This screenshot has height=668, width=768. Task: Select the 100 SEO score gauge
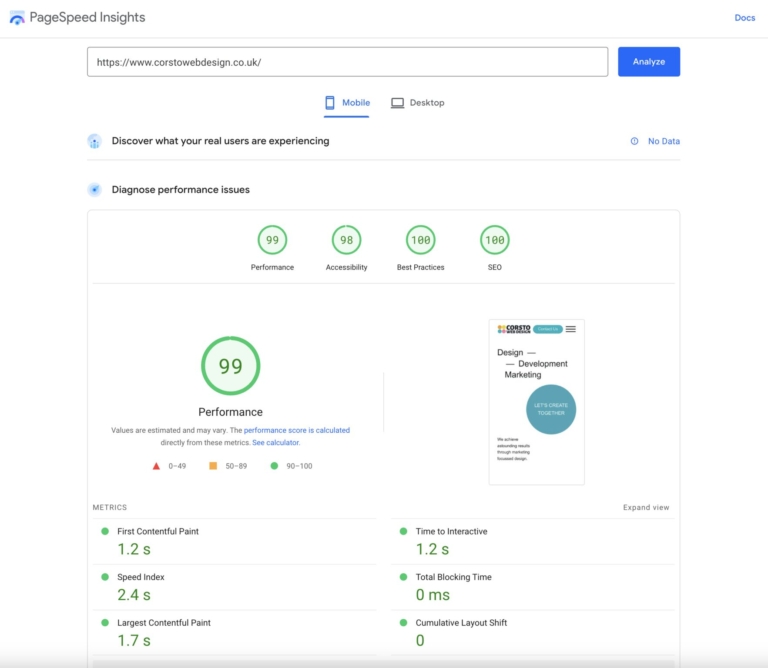coord(495,240)
